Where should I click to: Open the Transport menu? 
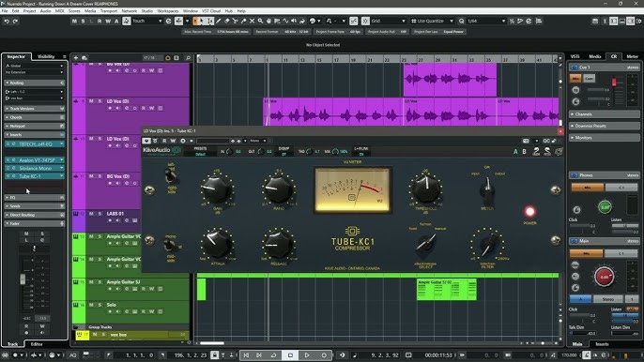click(109, 11)
